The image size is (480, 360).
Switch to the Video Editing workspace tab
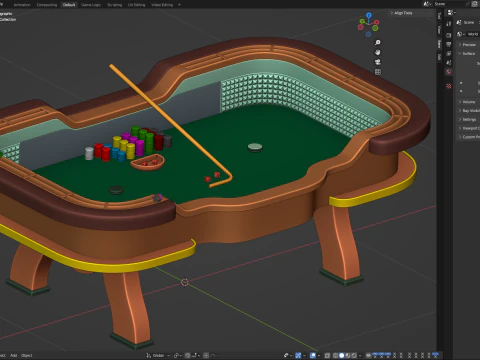coord(162,5)
